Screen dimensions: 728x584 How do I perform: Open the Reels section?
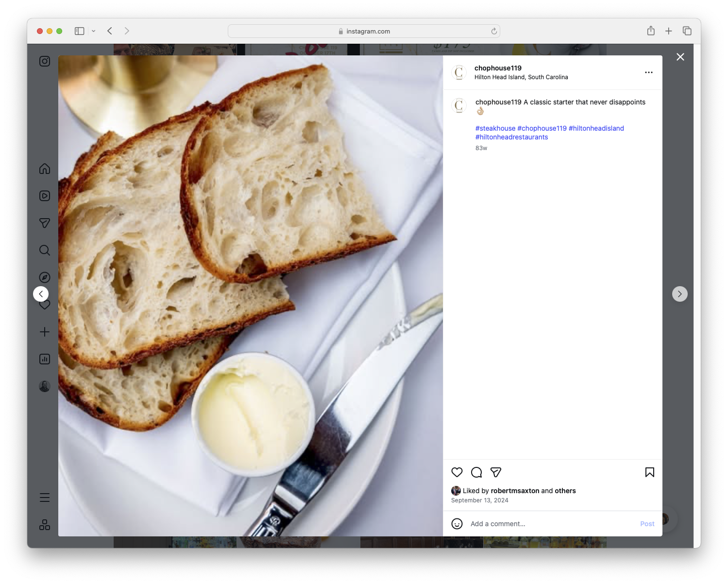(44, 196)
